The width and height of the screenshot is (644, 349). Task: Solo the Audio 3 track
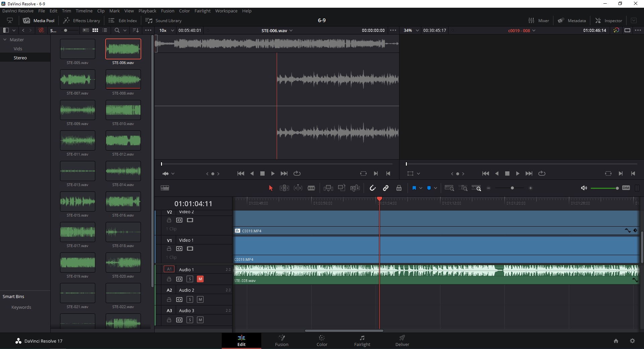click(x=190, y=320)
